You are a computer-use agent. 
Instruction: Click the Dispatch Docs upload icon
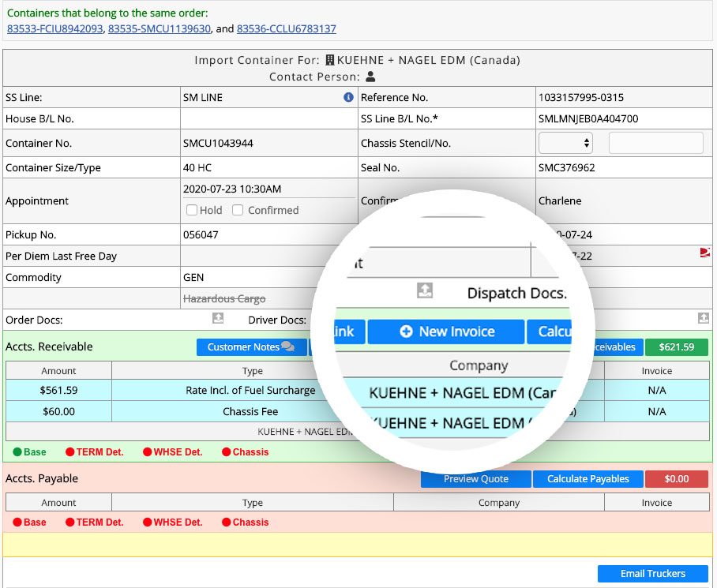point(425,291)
